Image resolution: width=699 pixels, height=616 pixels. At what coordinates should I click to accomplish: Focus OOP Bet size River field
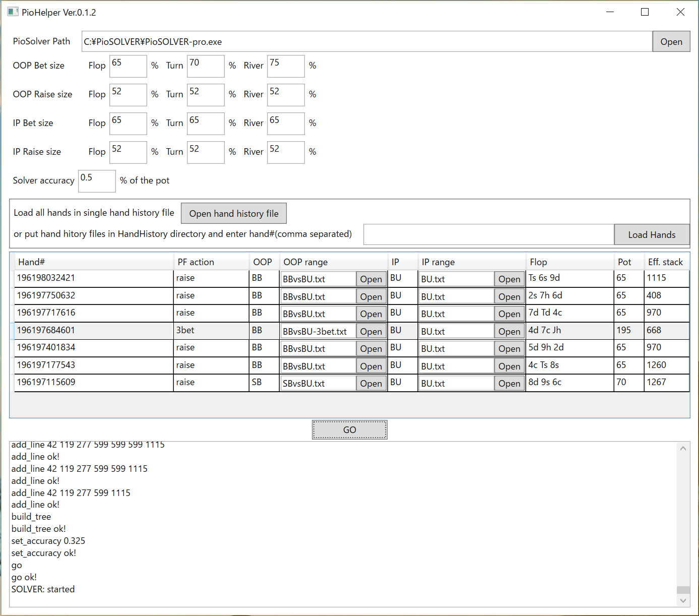[x=286, y=66]
